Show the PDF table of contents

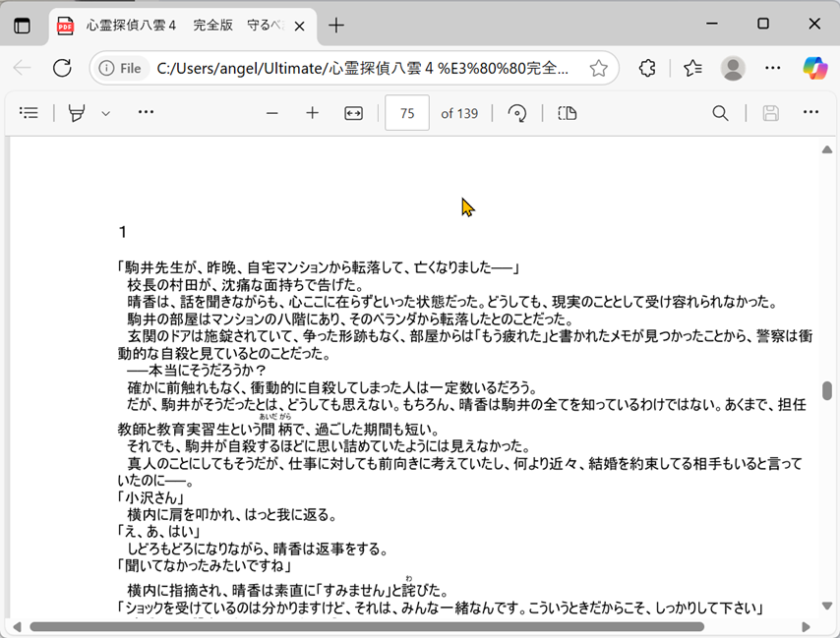(29, 112)
